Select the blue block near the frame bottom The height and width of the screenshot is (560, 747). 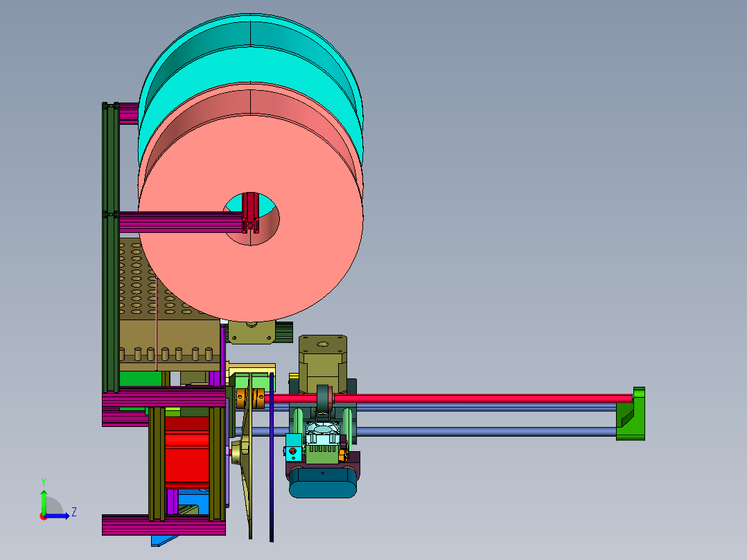(193, 501)
